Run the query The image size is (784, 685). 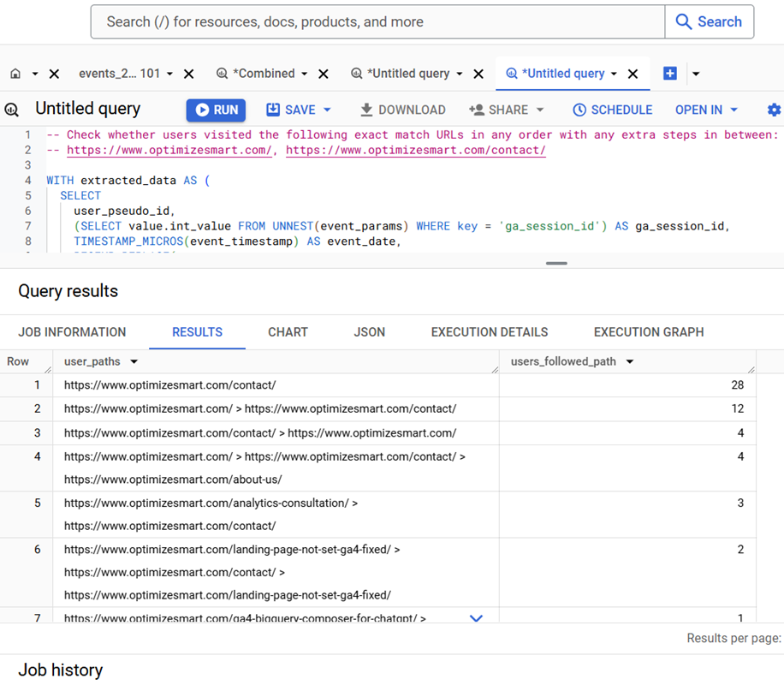tap(215, 110)
